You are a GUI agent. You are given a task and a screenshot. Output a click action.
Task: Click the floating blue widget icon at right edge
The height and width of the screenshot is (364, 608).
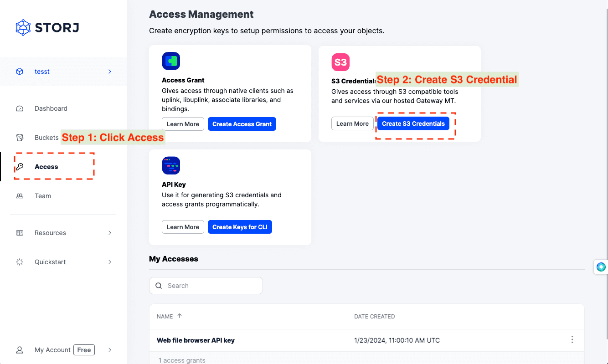pyautogui.click(x=601, y=267)
